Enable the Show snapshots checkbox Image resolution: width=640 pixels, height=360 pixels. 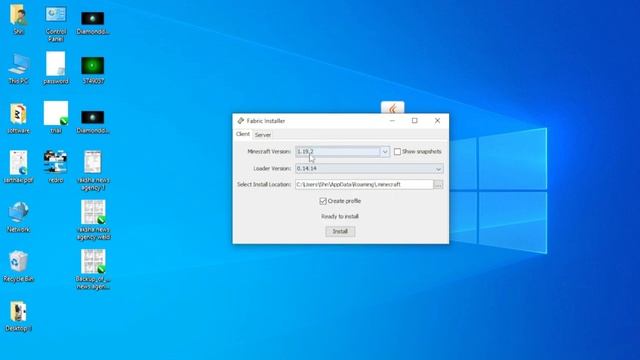[397, 151]
